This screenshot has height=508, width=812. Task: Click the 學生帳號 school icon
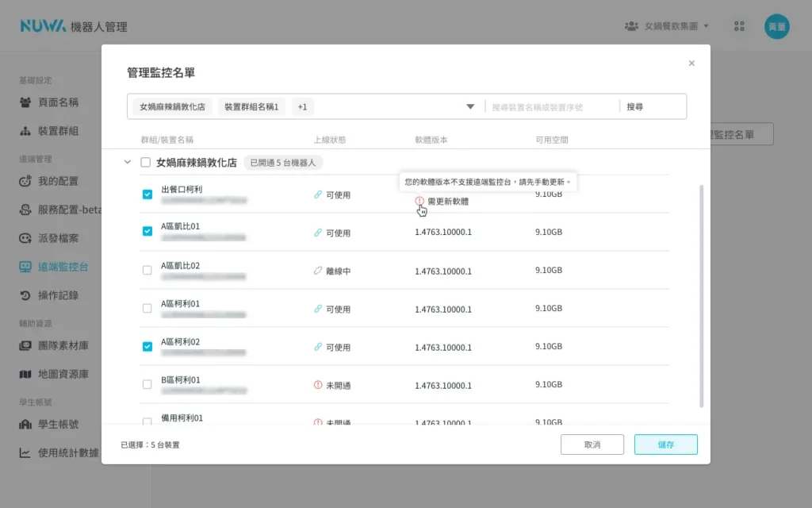coord(25,424)
